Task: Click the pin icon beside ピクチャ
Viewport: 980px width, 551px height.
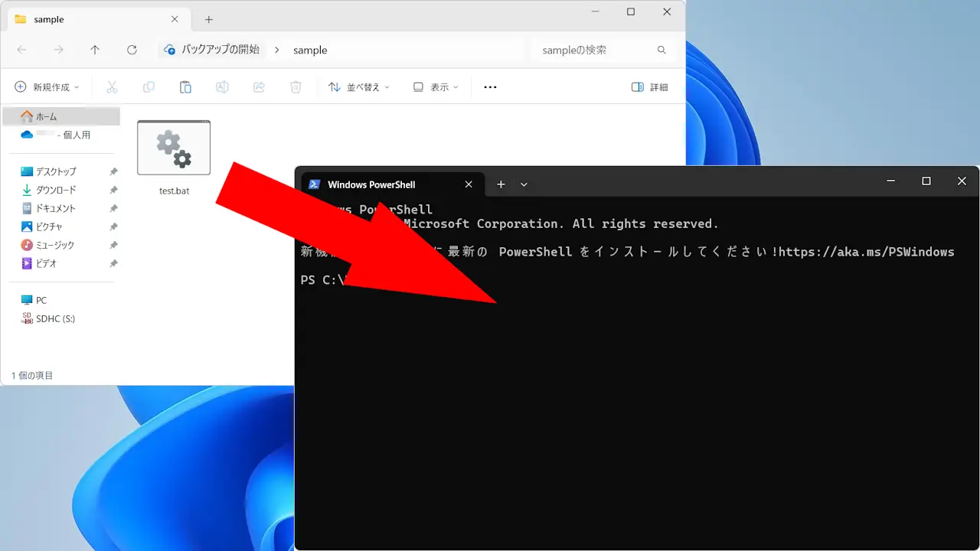Action: pyautogui.click(x=113, y=227)
